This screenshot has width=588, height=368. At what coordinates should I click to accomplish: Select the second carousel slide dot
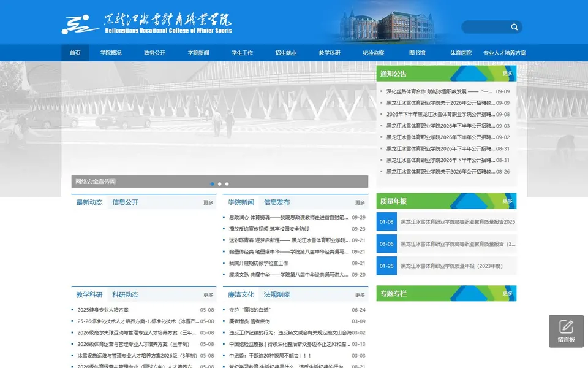tap(220, 184)
